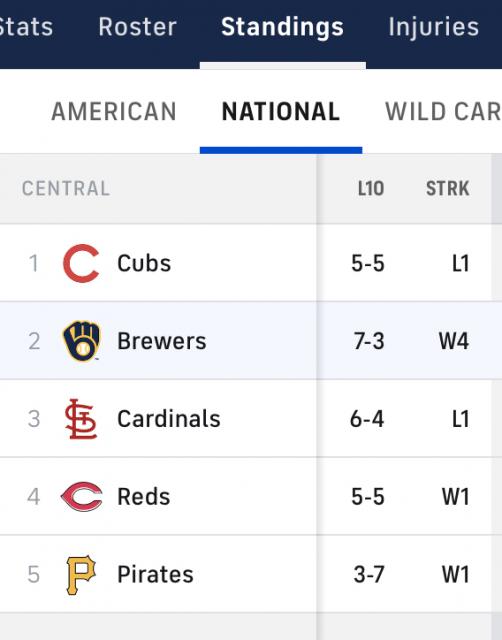Open the Reds team name link
Viewport: 502px width, 640px height.
(144, 497)
